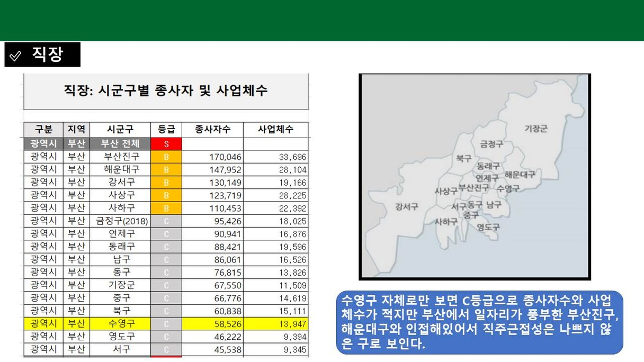Viewport: 644px width, 362px height.
Task: Select the 28,104 cell
Action: coord(275,169)
